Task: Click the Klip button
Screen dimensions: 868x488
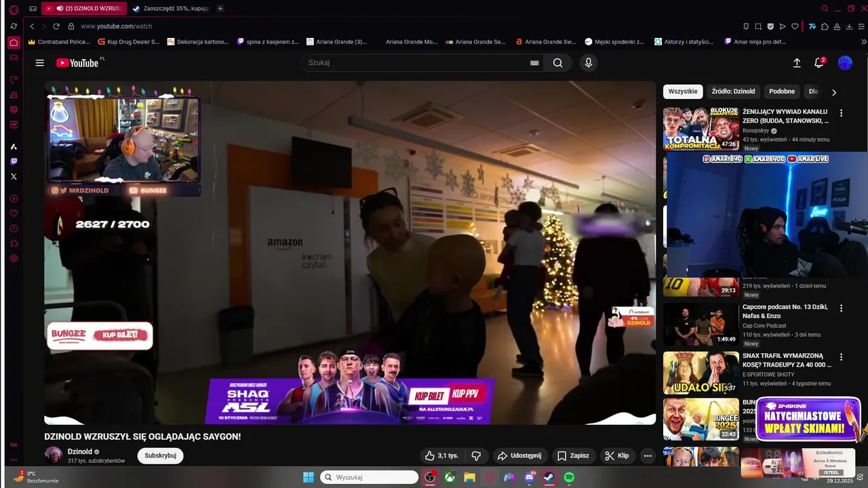Action: click(x=617, y=455)
